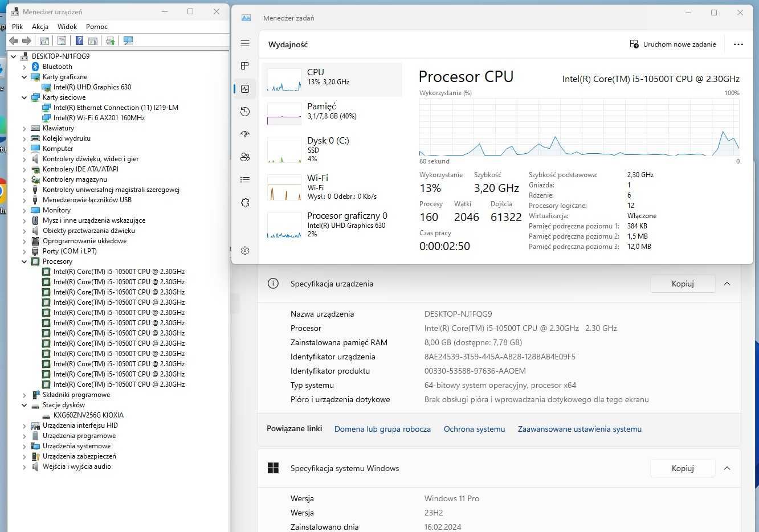
Task: Toggle the console tree pane icon
Action: [x=44, y=40]
